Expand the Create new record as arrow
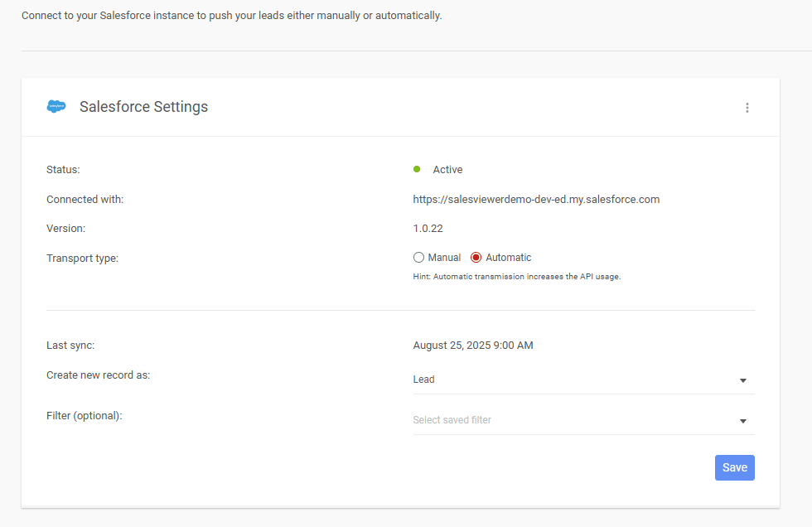 tap(743, 380)
